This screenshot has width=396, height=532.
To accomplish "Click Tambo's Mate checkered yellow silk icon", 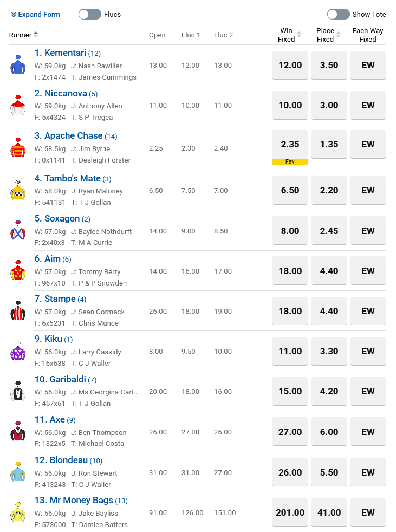I will click(18, 190).
